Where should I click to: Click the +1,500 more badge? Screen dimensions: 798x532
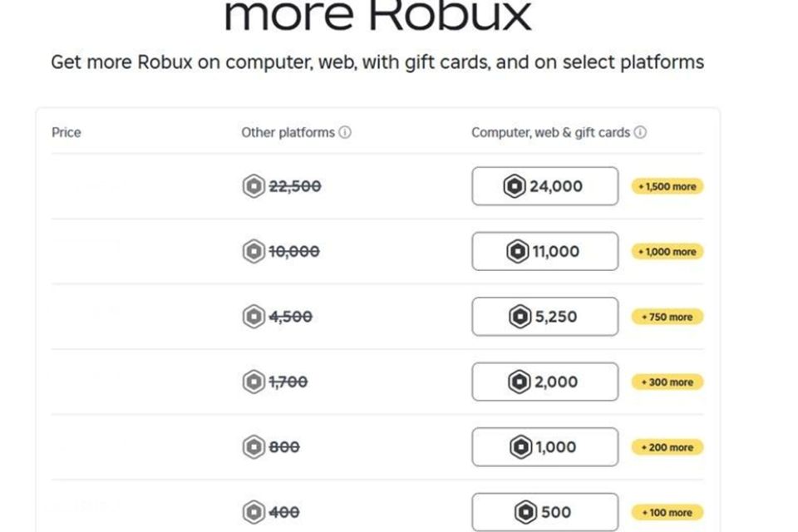pos(667,185)
